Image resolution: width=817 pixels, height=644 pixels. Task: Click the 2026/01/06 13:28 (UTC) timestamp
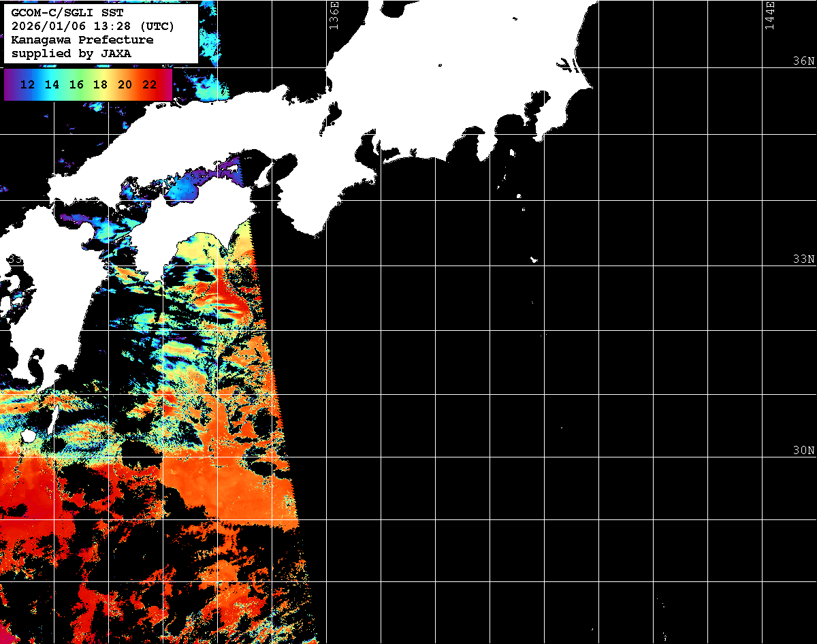(93, 27)
